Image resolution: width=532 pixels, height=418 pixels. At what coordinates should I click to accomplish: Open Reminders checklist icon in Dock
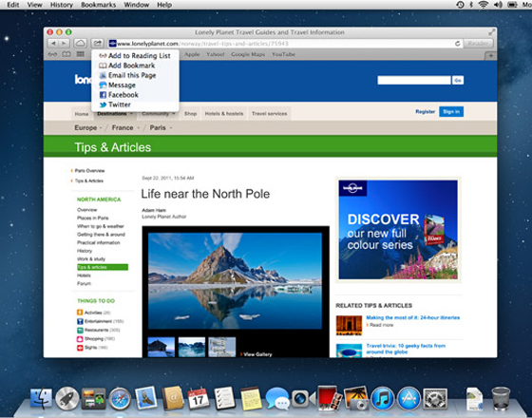coord(224,398)
